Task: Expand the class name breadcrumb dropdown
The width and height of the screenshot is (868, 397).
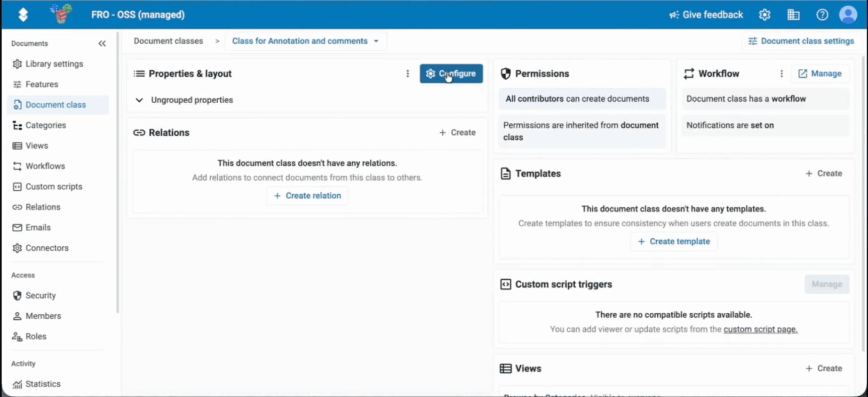Action: point(376,41)
